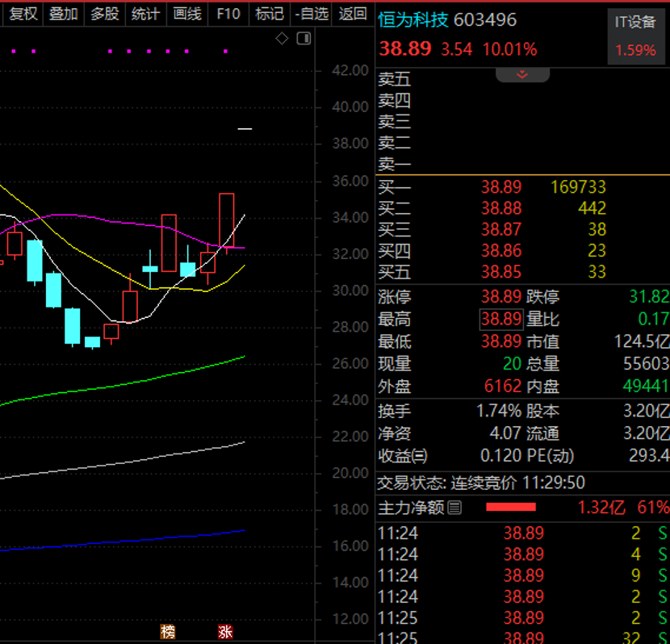Open F10 company information
This screenshot has width=670, height=644.
coord(228,14)
